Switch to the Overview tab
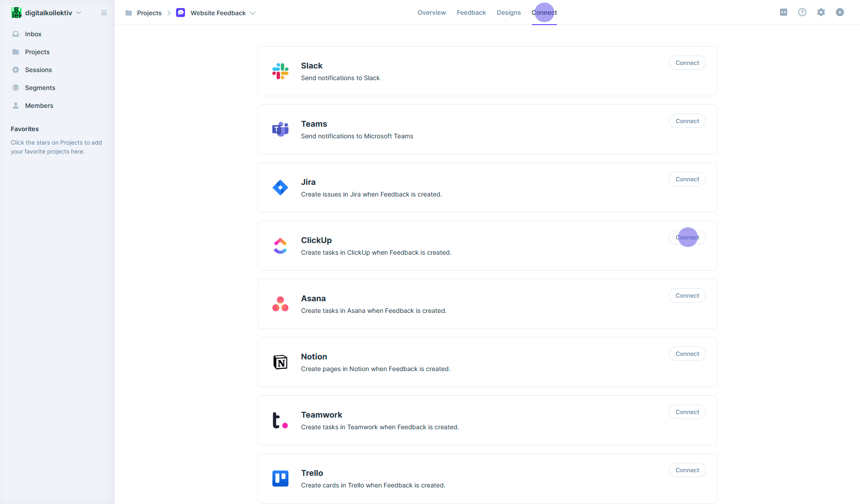The height and width of the screenshot is (504, 860). (x=431, y=13)
